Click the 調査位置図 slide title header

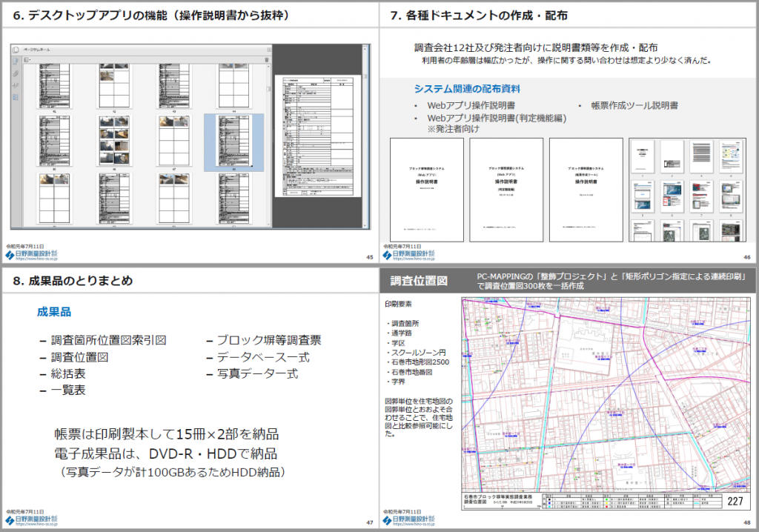coord(420,281)
